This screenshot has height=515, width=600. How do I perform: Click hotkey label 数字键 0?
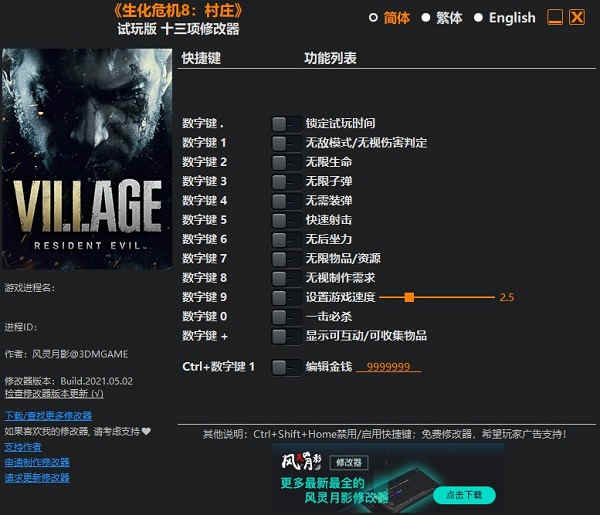point(205,317)
